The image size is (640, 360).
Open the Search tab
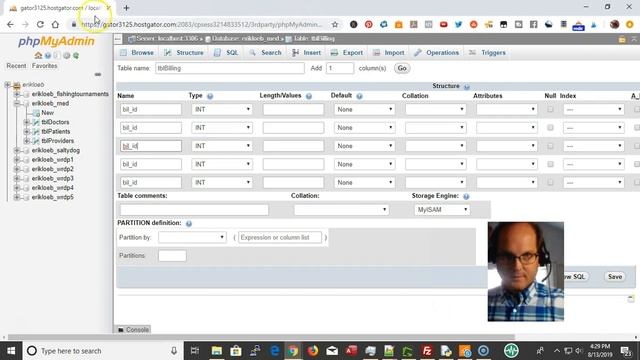265,53
